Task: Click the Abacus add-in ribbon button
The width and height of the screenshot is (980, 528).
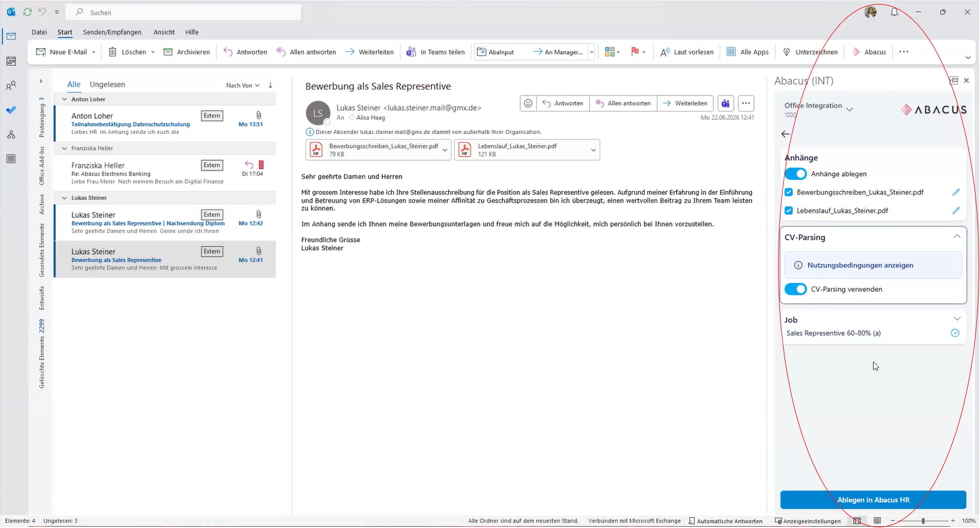Action: pyautogui.click(x=869, y=52)
